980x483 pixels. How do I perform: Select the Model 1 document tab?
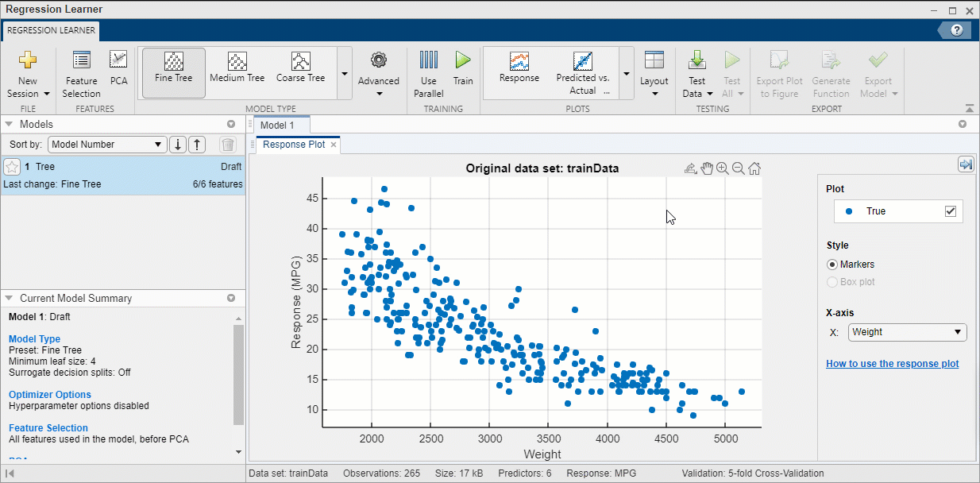click(277, 126)
